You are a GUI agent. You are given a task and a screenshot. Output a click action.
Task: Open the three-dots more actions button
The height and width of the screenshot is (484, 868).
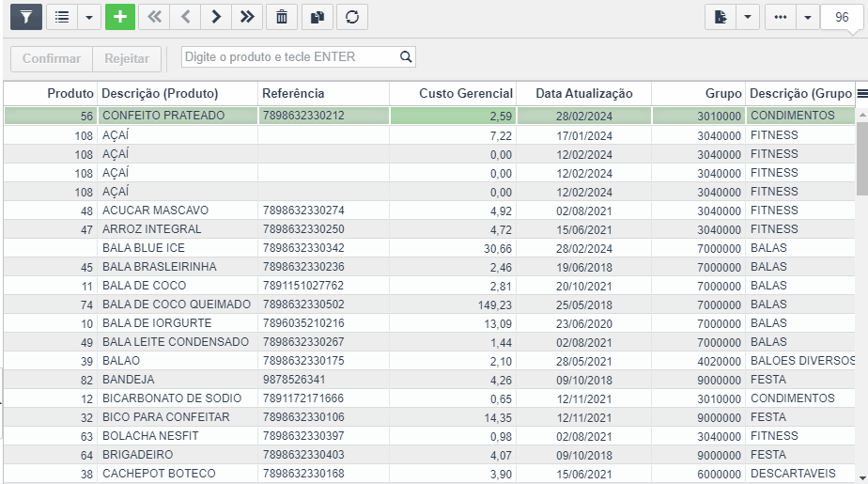[781, 17]
